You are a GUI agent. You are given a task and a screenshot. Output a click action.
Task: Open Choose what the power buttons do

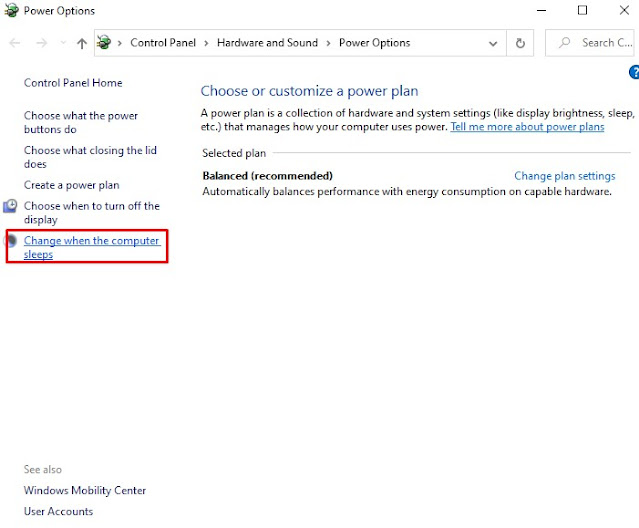point(81,122)
